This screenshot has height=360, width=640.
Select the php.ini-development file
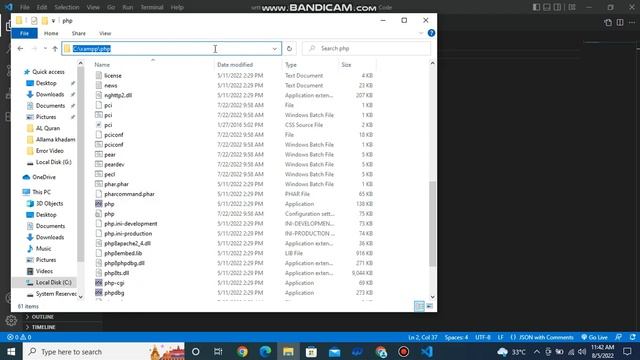[131, 224]
